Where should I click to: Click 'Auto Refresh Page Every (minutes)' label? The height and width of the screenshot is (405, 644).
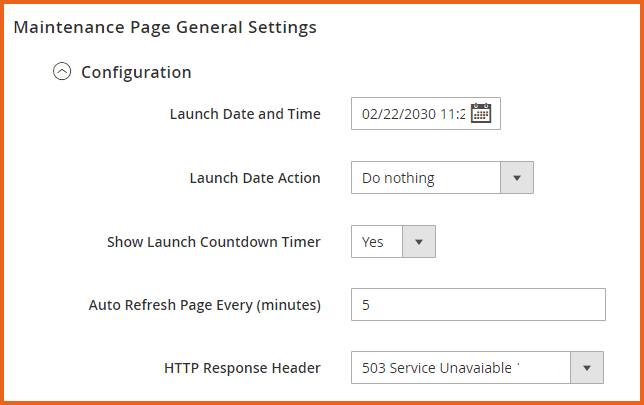pyautogui.click(x=205, y=304)
